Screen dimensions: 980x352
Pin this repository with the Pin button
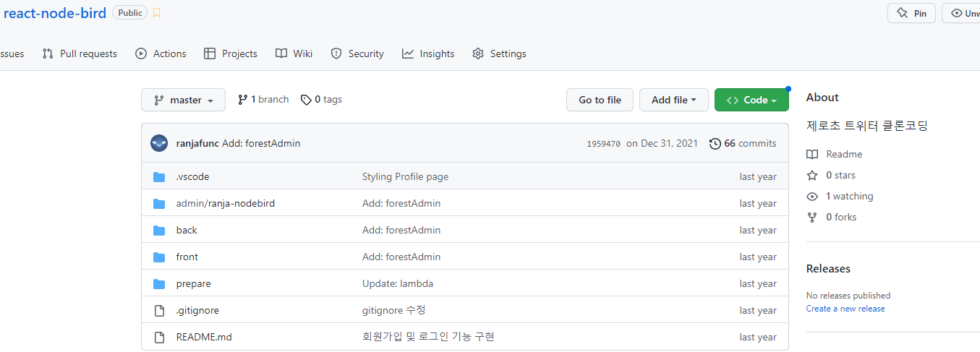(x=911, y=13)
